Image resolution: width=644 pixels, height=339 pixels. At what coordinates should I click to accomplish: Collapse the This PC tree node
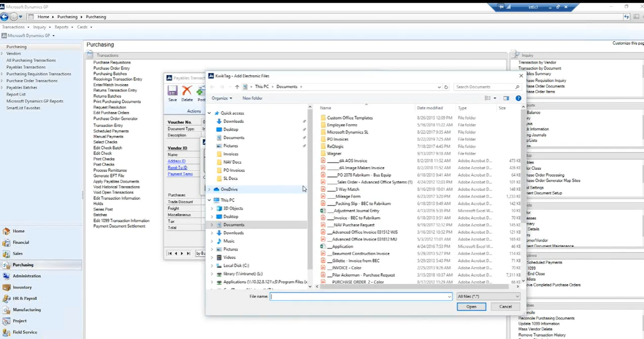click(210, 200)
